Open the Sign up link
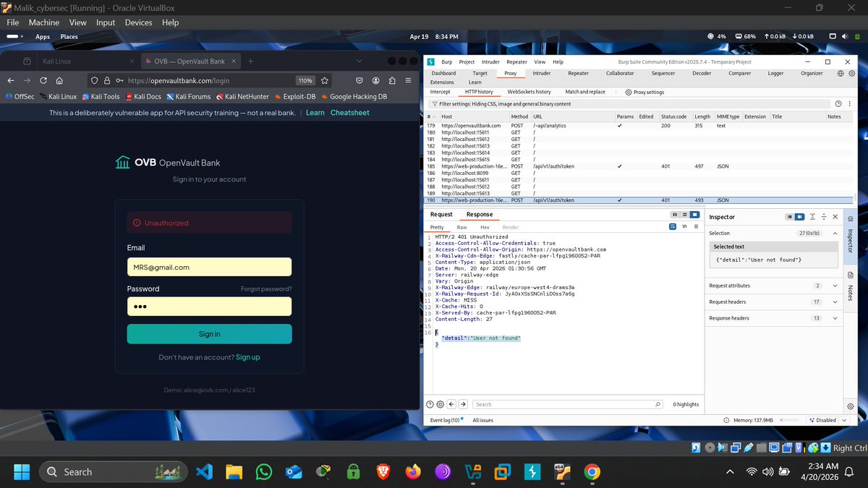Screen dimensions: 868x488 tap(247, 357)
